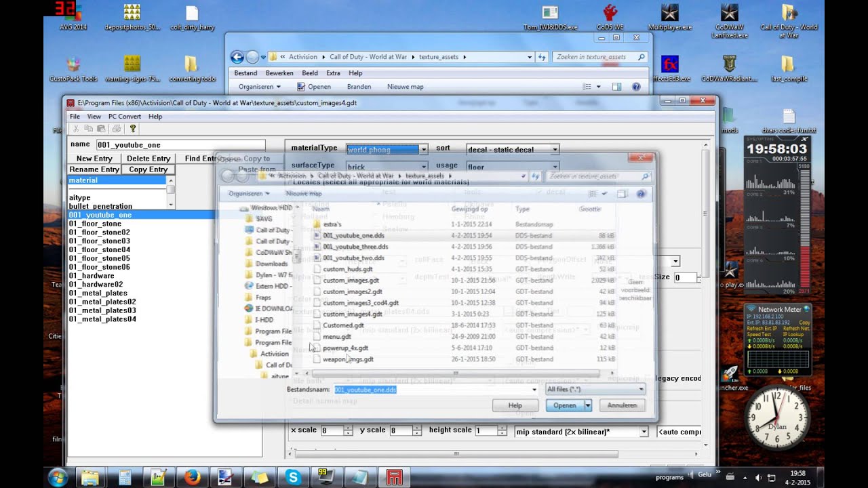Select Fraps folder in dialog's navigation tree

click(x=264, y=298)
